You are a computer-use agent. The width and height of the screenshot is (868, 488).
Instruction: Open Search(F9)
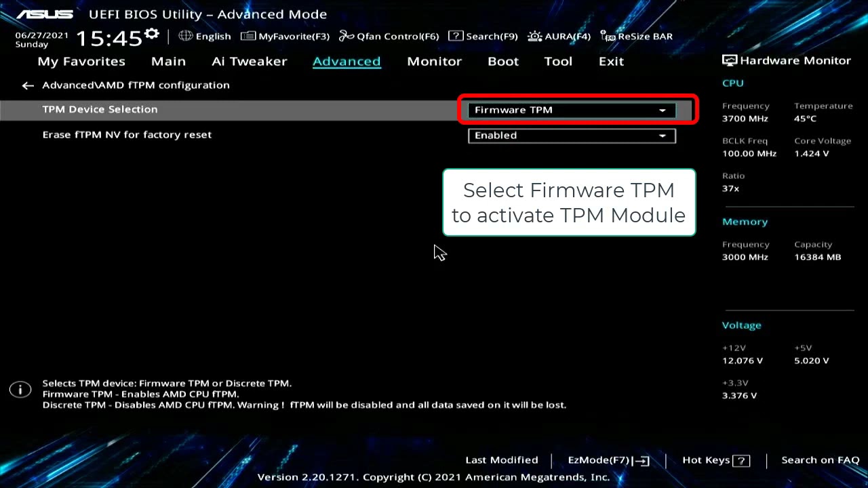point(484,36)
